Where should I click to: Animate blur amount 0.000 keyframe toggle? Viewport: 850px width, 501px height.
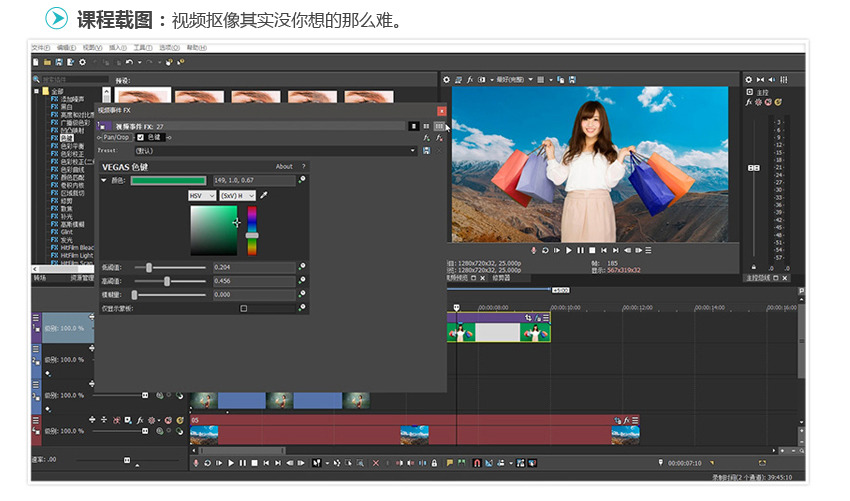pos(302,293)
